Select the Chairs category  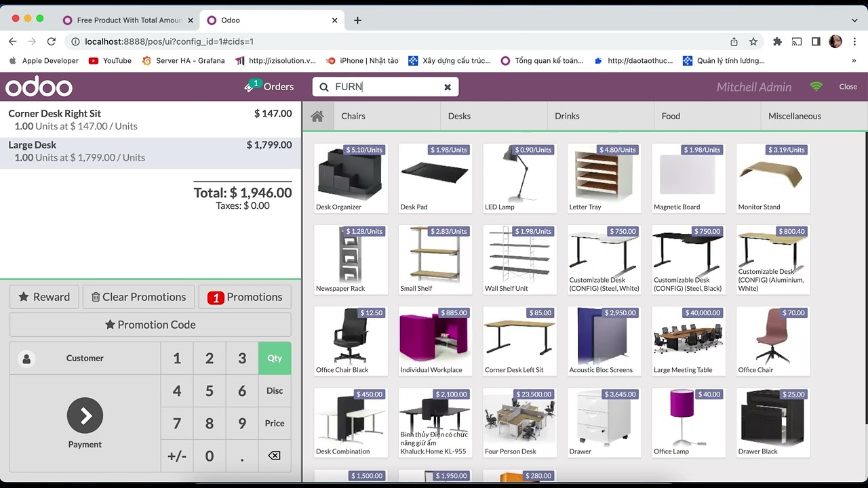(x=387, y=116)
